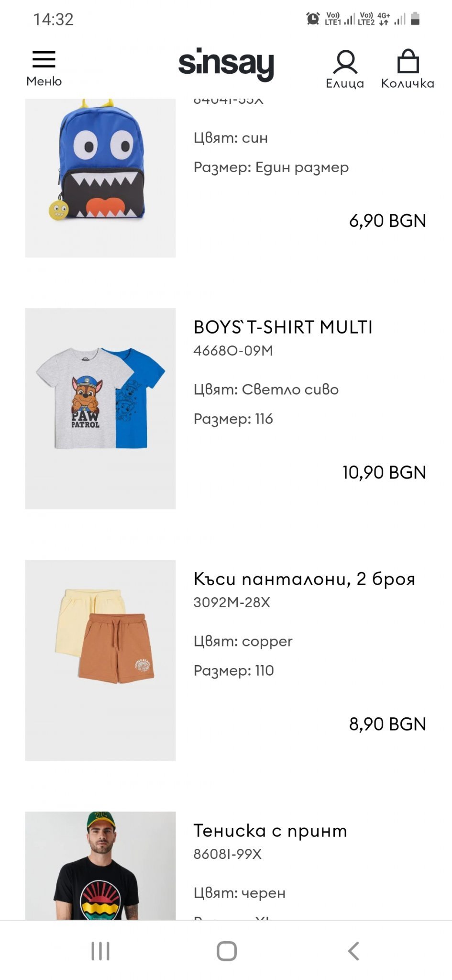Viewport: 452px width, 980px height.
Task: Open the Тениска с принт title
Action: pos(270,831)
